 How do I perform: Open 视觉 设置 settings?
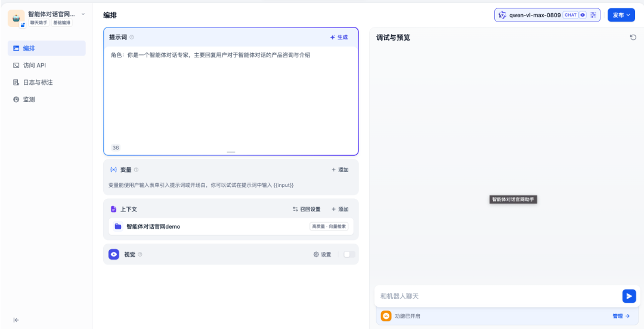point(323,254)
